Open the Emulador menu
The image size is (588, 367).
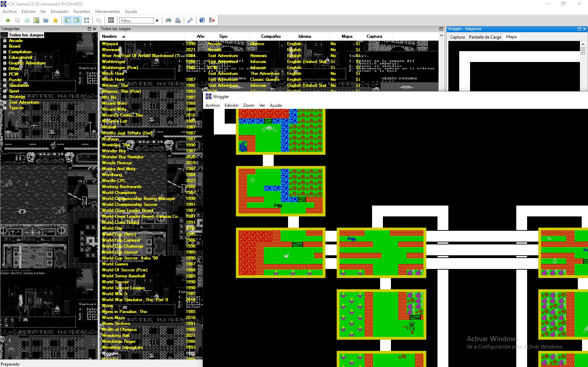(59, 12)
